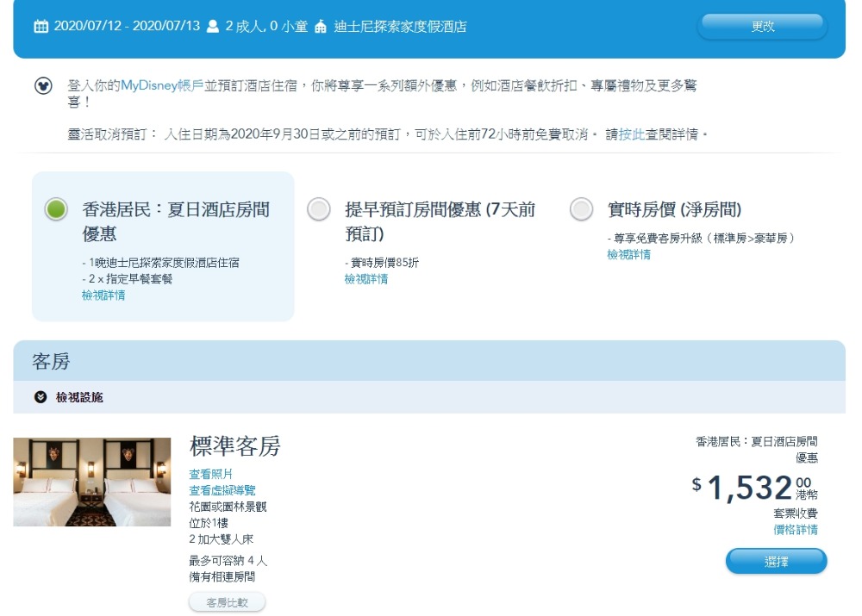Click 按此 link for cancellation details
Viewport: 862px width, 616px height.
(x=633, y=134)
